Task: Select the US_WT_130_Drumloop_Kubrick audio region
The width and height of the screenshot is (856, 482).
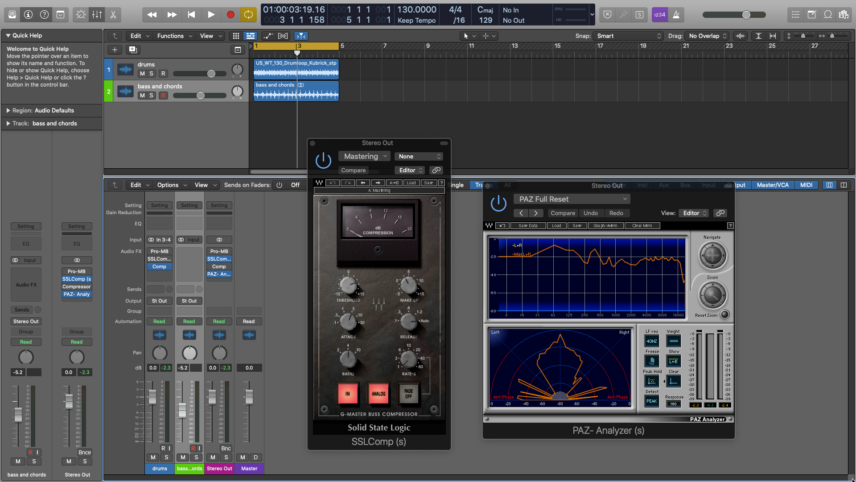Action: (x=296, y=69)
